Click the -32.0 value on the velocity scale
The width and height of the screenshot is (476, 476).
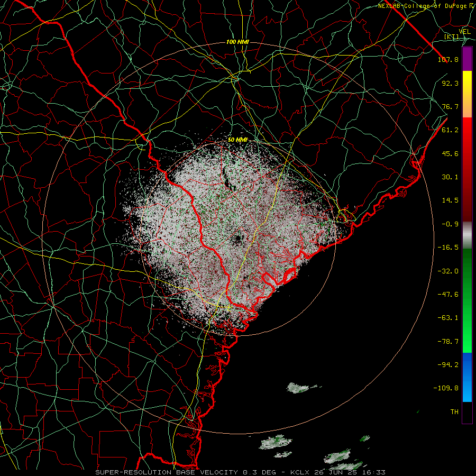coord(448,271)
